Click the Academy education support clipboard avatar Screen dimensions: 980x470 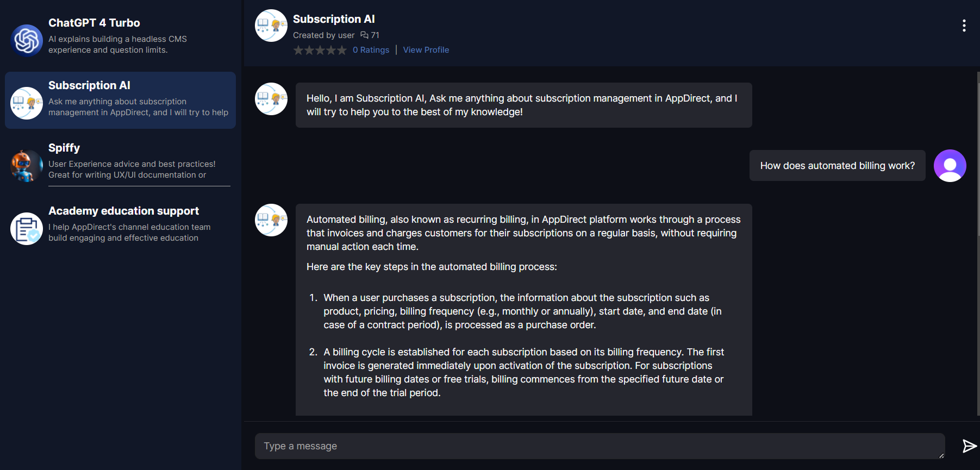pyautogui.click(x=27, y=229)
